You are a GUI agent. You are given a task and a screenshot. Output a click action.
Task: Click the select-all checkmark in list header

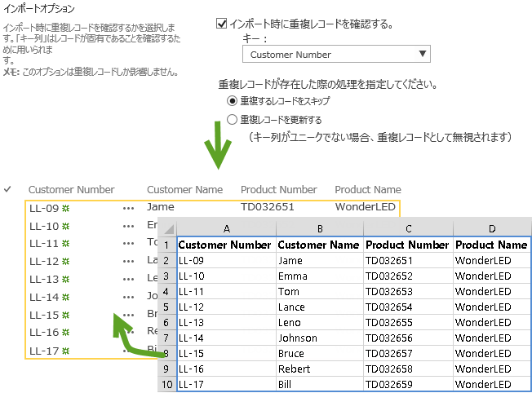tap(7, 189)
